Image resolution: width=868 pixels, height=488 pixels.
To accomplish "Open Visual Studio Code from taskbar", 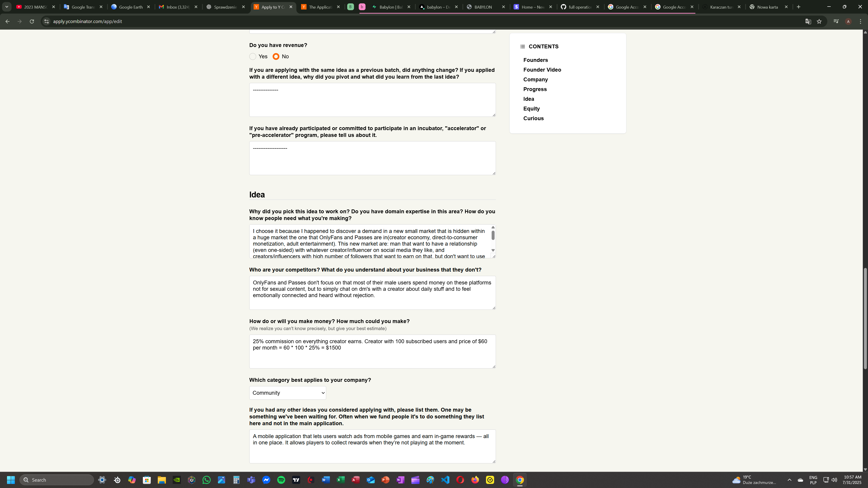I will click(x=445, y=480).
